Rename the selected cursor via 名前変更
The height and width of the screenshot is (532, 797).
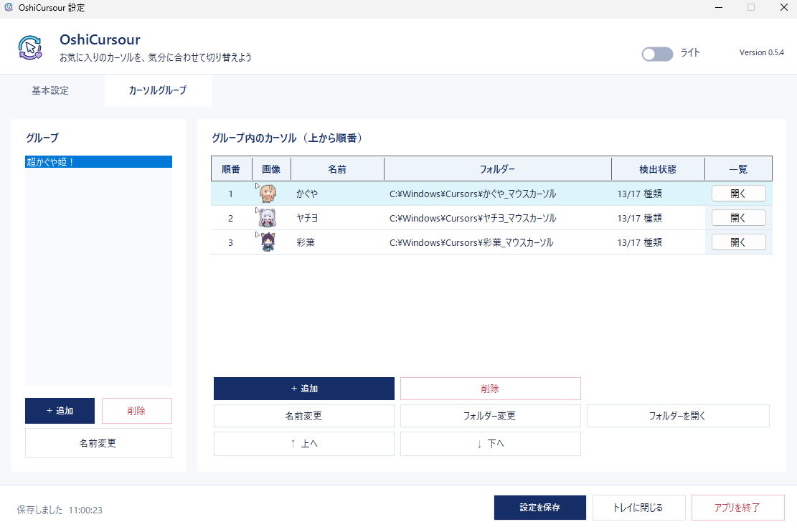304,416
